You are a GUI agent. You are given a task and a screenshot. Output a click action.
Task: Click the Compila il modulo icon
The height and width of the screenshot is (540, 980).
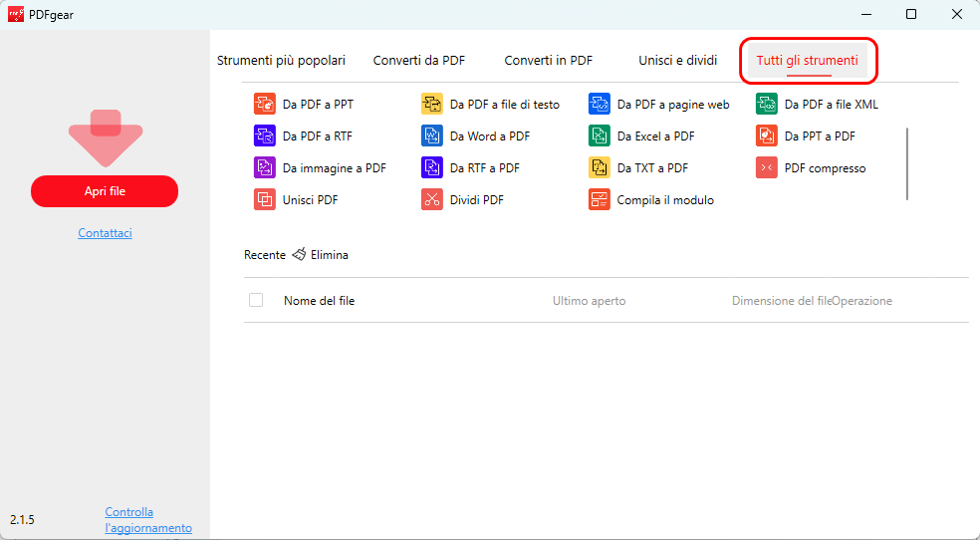[600, 200]
